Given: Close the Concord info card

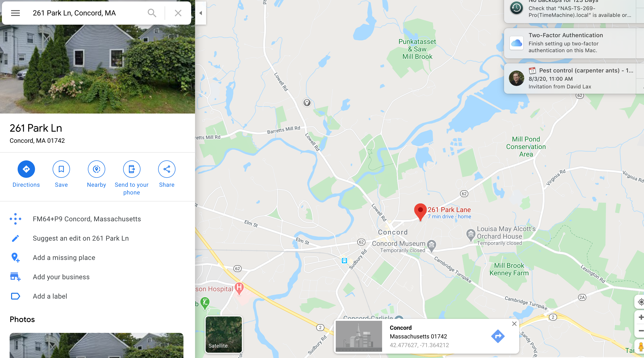Looking at the screenshot, I should pos(514,324).
